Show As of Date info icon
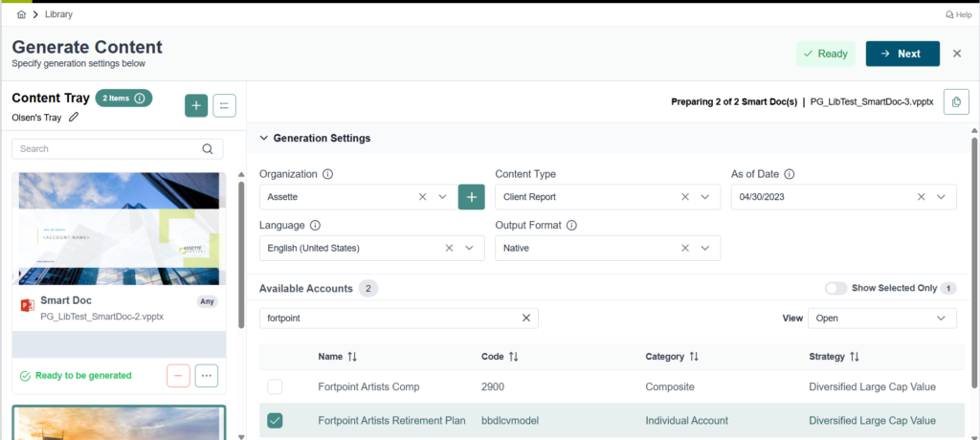This screenshot has width=980, height=440. [x=790, y=174]
